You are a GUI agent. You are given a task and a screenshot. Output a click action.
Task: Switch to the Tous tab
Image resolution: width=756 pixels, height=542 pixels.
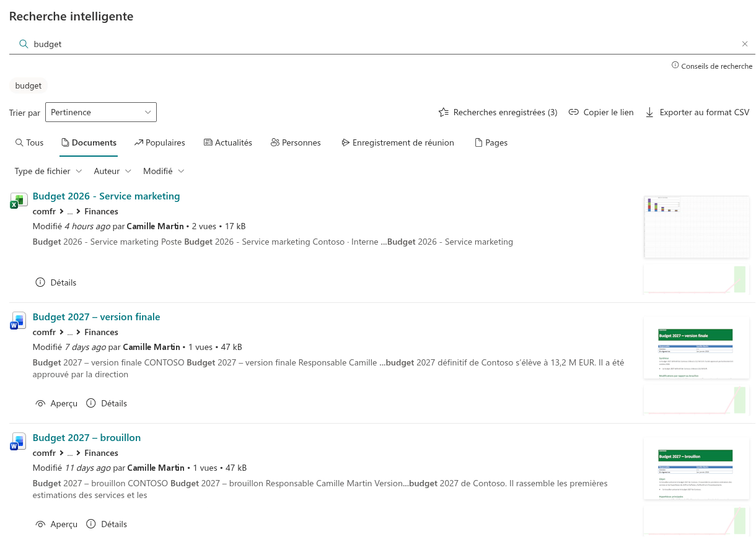[x=29, y=142]
